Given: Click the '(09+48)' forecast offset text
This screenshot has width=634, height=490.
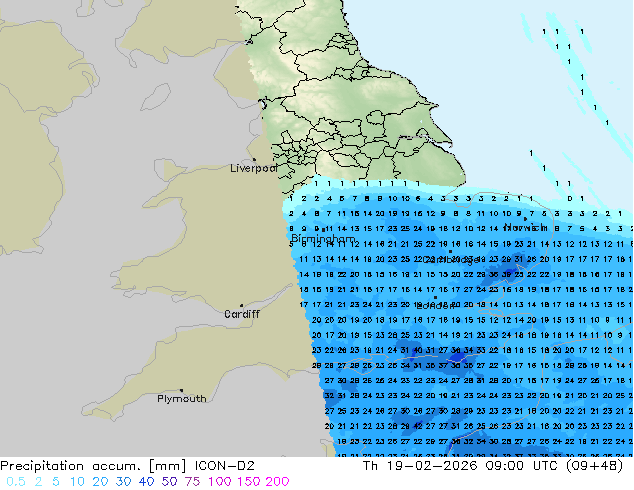Looking at the screenshot, I should click(594, 466).
